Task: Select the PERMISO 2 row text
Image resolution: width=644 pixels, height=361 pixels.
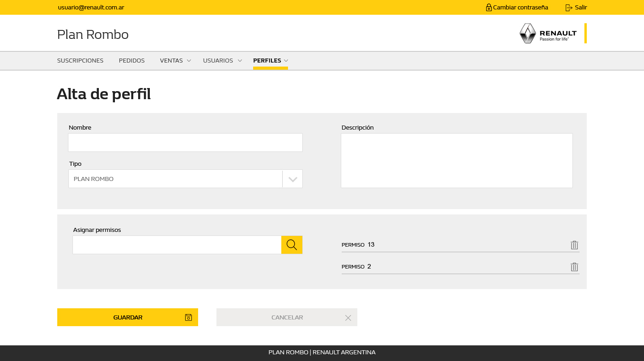Action: tap(356, 267)
